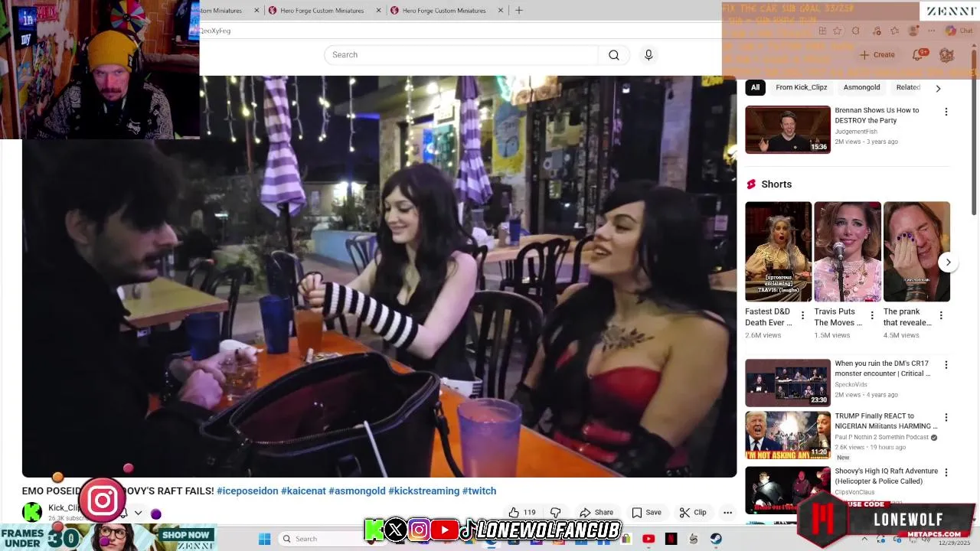Select the Related filter chip
The width and height of the screenshot is (980, 551).
[x=908, y=87]
